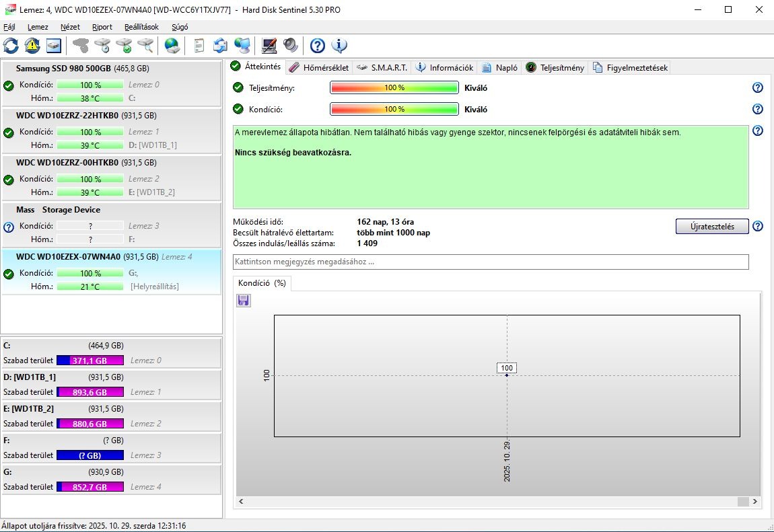Click G: free space bar 852,7 GB

tap(90, 487)
